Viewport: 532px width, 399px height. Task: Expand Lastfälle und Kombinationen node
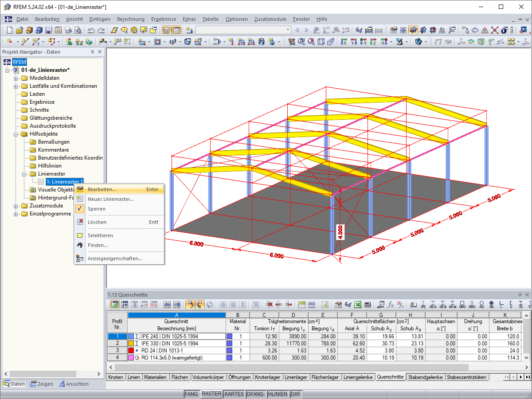16,86
